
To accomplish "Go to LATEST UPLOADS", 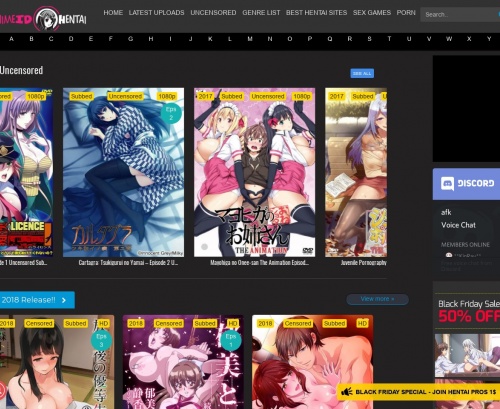I will 156,13.
